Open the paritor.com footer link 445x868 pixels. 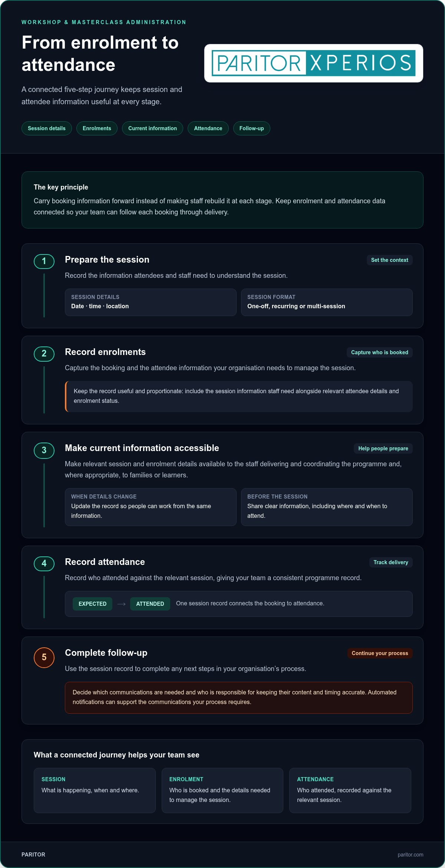[411, 855]
